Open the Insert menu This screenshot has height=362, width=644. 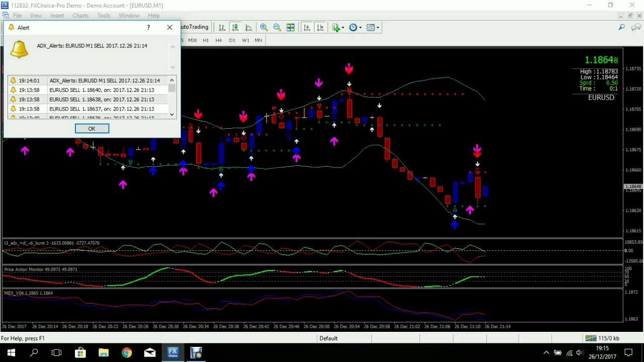point(57,16)
